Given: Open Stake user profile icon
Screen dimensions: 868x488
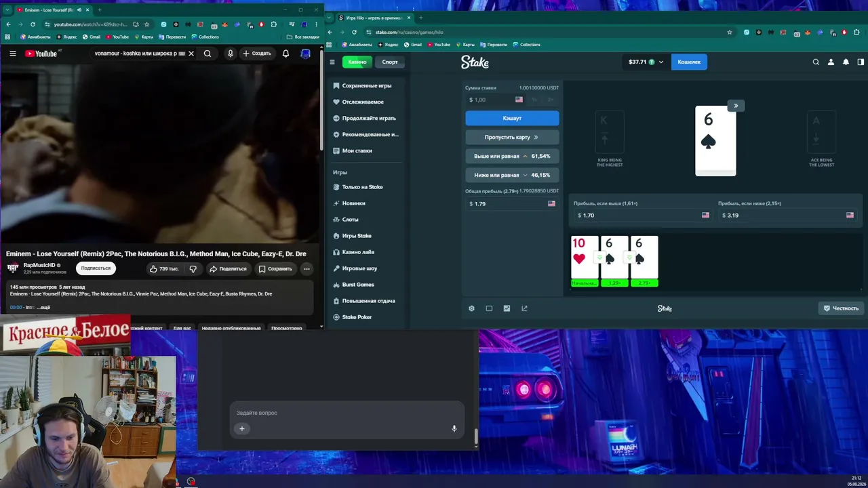Looking at the screenshot, I should (831, 62).
